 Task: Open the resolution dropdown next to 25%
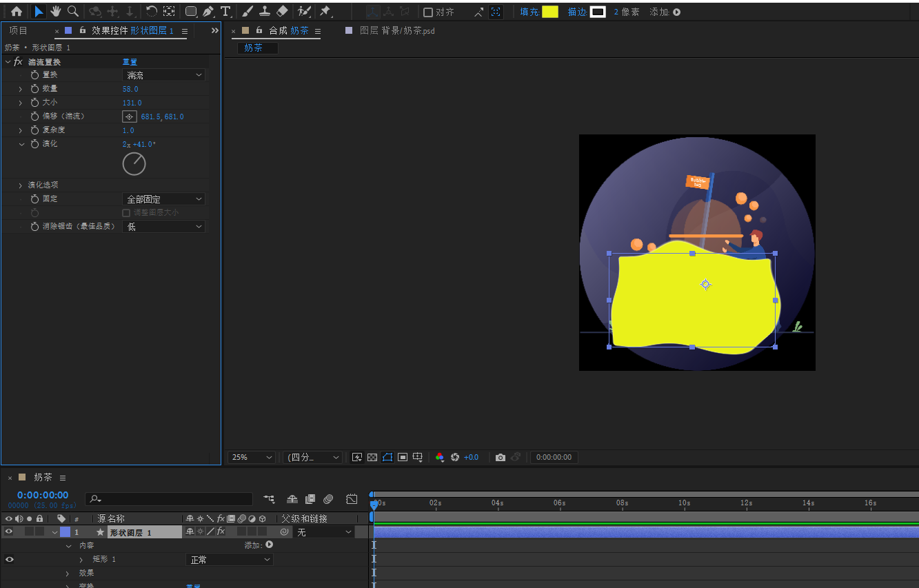point(312,457)
